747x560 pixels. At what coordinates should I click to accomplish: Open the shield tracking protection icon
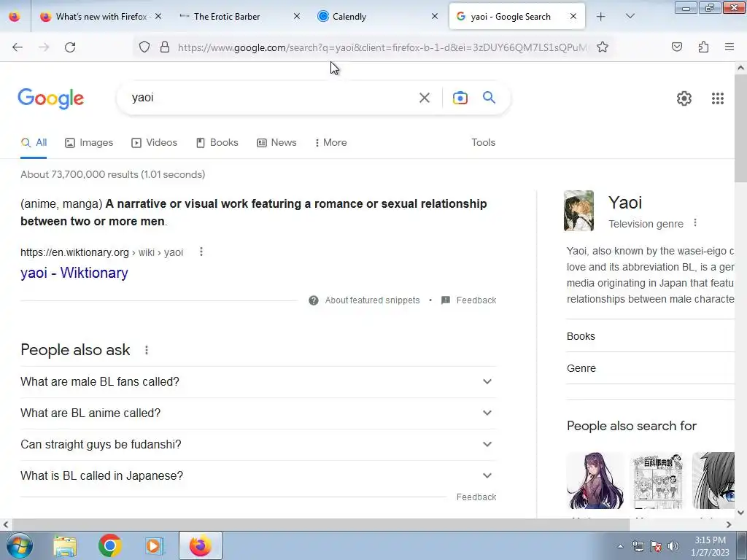point(144,47)
